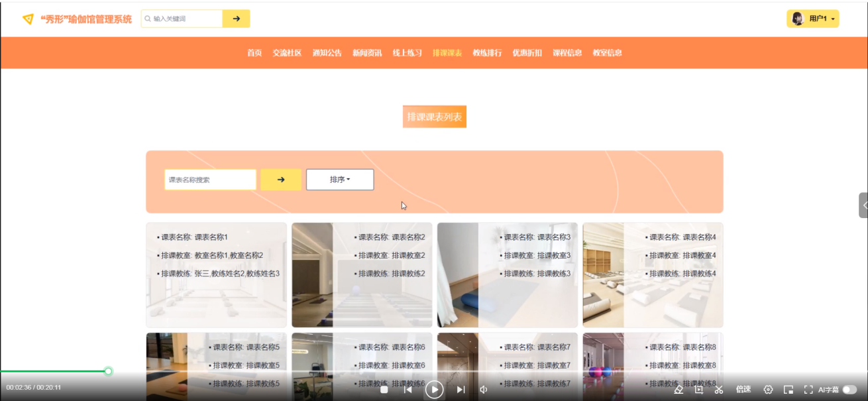Click the scissors clip icon in player
This screenshot has height=401, width=868.
tap(719, 390)
